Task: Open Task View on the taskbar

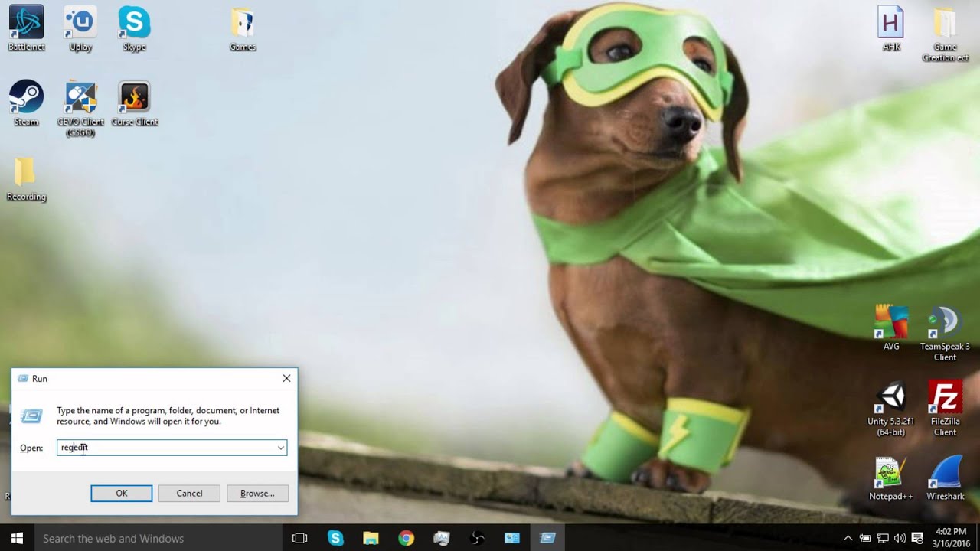Action: pos(300,538)
